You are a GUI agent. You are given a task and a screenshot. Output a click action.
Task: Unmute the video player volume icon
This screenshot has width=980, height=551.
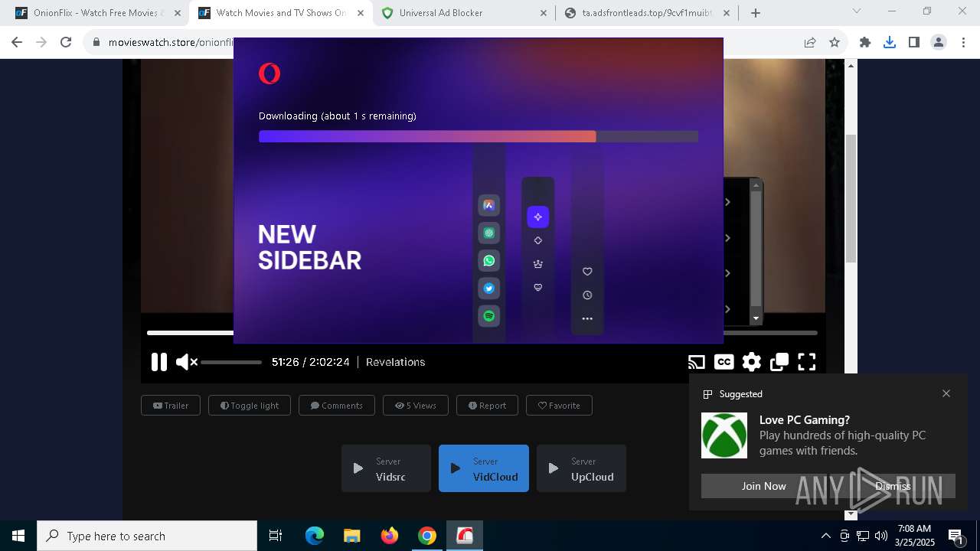(186, 362)
